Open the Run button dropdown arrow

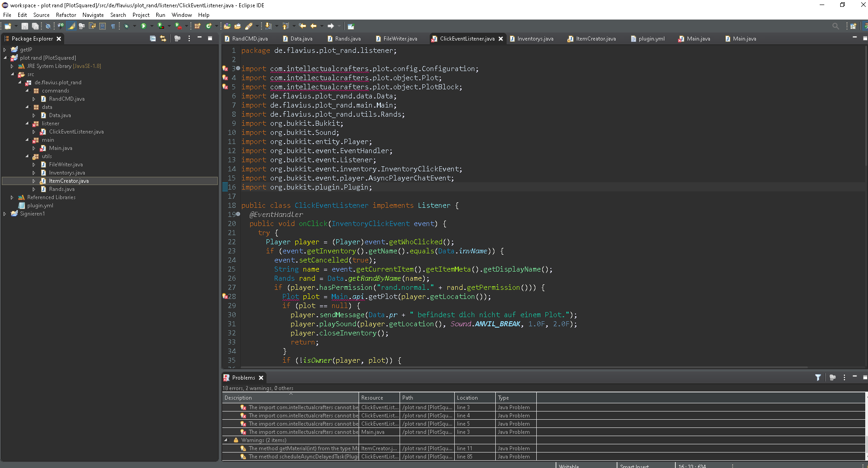(152, 26)
